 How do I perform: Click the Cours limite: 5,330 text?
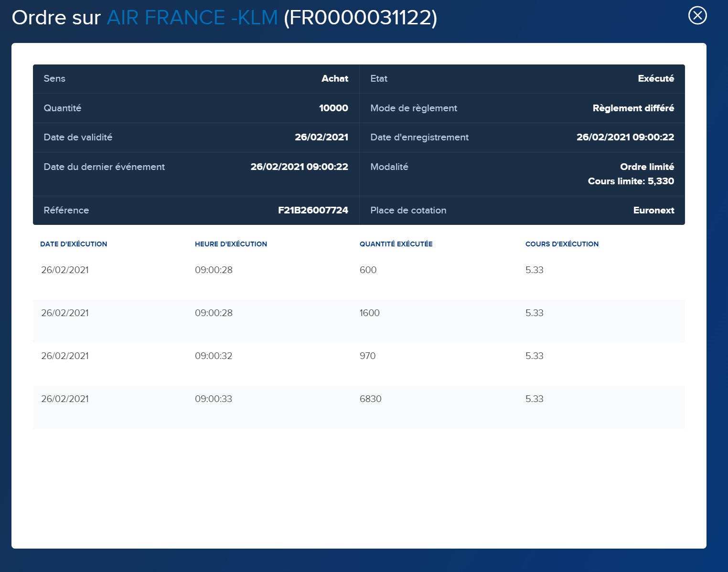coord(631,181)
